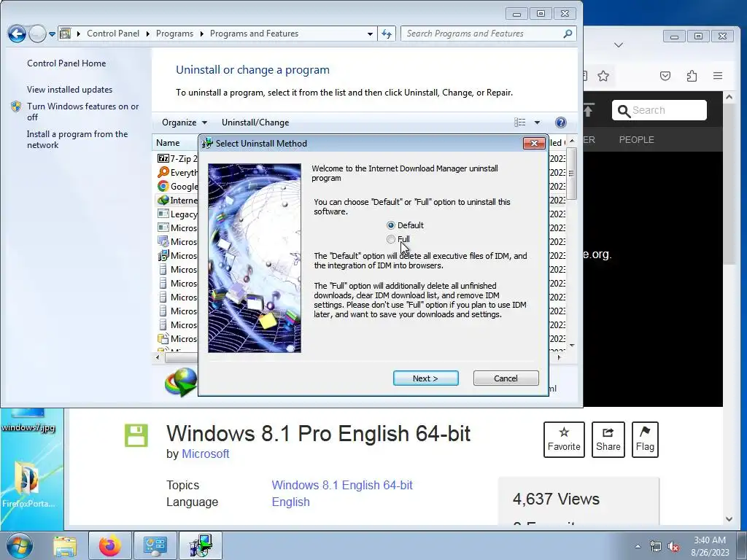Open the Organize dropdown menu

tap(185, 122)
